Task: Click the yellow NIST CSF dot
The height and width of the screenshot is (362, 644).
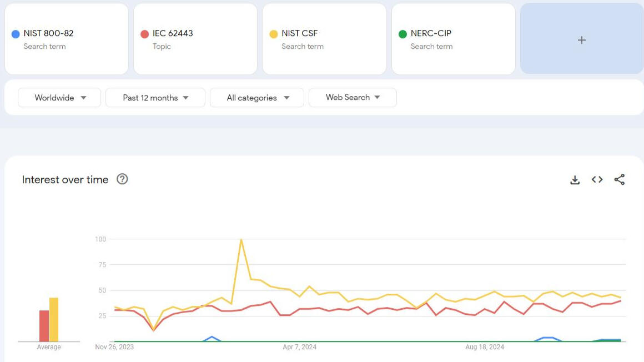Action: click(x=273, y=34)
